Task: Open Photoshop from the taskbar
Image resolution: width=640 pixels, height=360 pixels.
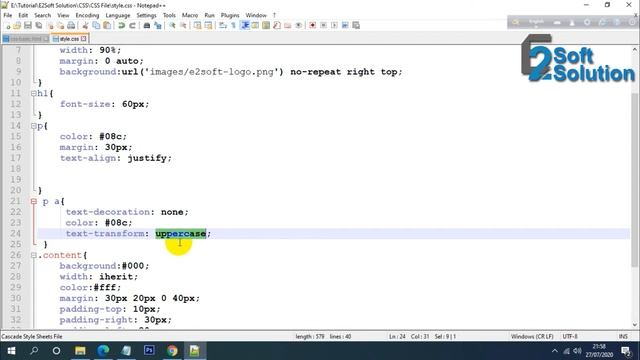Action: click(x=149, y=351)
